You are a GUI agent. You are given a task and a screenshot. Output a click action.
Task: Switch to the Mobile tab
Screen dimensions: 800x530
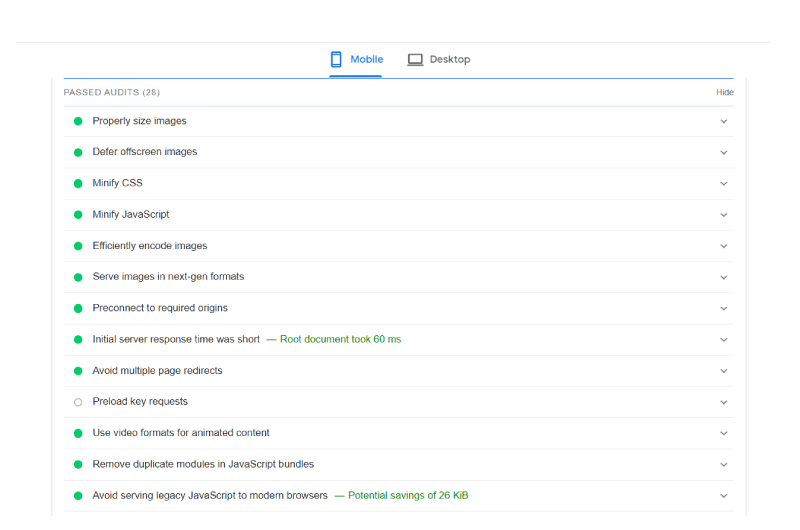(x=356, y=60)
